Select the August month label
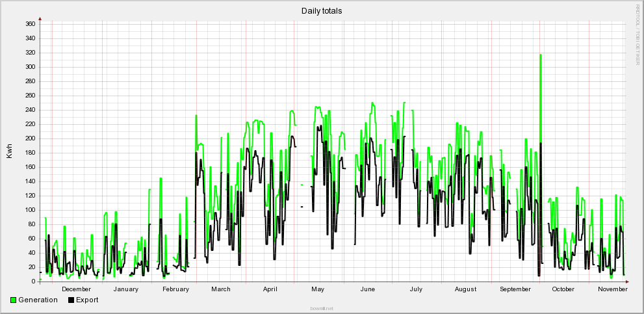644x314 pixels. click(465, 289)
